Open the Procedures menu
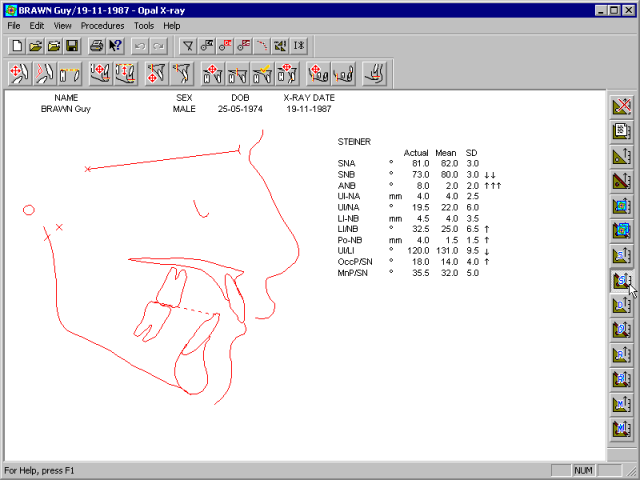The height and width of the screenshot is (480, 640). pyautogui.click(x=102, y=26)
